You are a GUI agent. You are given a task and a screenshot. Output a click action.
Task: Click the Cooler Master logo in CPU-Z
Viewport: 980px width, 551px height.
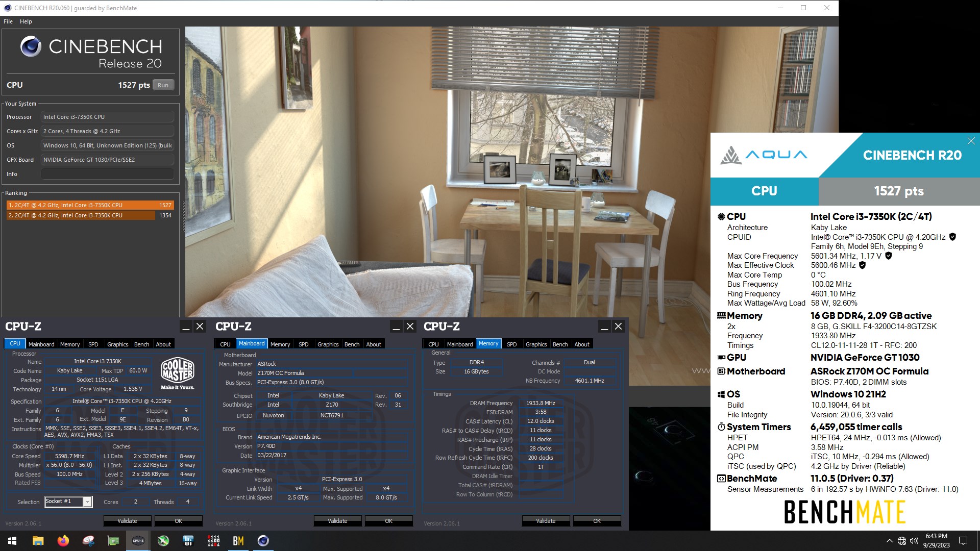point(178,373)
